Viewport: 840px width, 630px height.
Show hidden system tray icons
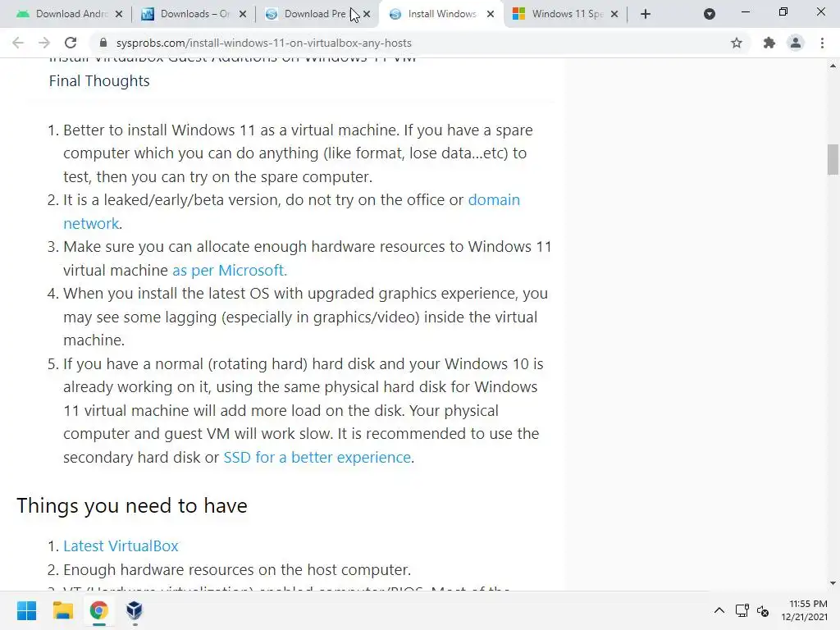719,610
